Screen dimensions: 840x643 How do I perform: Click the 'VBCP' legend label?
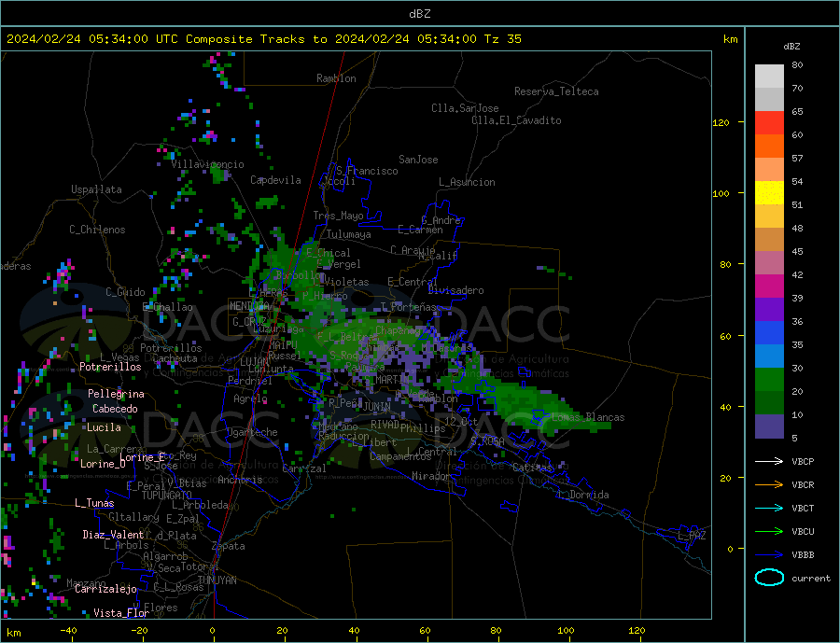pos(803,461)
